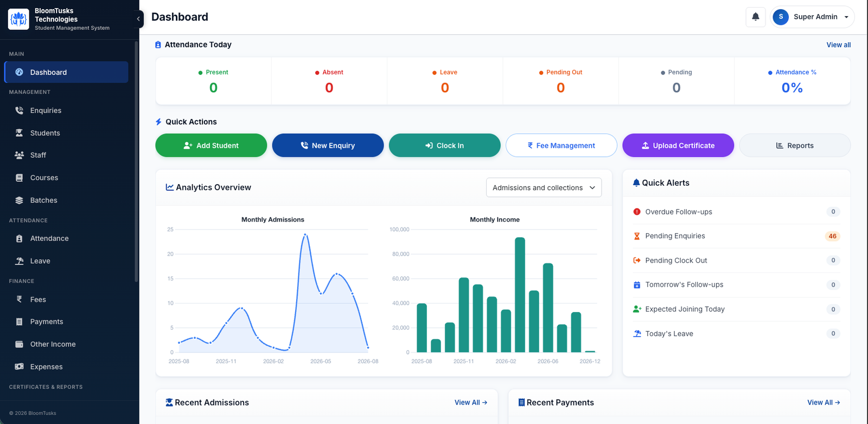Click the Add Student button

tap(211, 145)
